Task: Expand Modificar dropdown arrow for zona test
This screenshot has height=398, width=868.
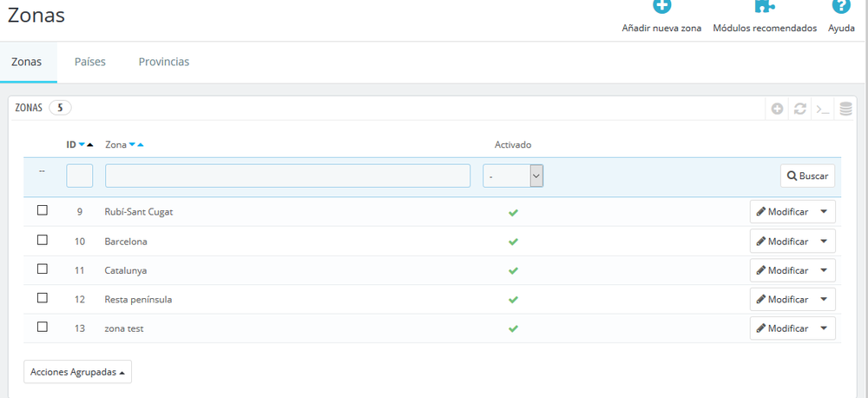Action: pyautogui.click(x=824, y=328)
